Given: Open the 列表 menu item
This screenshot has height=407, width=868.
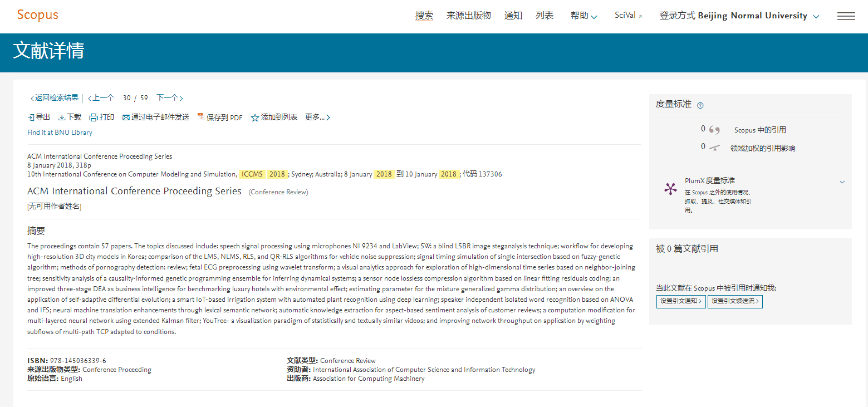Looking at the screenshot, I should (545, 16).
